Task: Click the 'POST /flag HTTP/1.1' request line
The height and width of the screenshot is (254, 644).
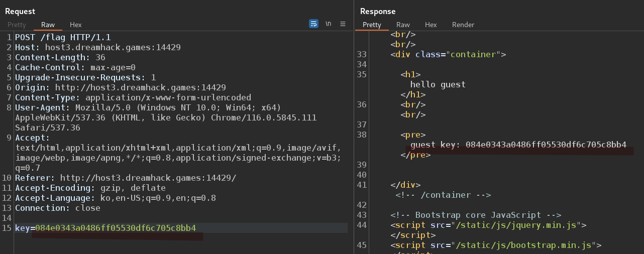Action: point(63,37)
